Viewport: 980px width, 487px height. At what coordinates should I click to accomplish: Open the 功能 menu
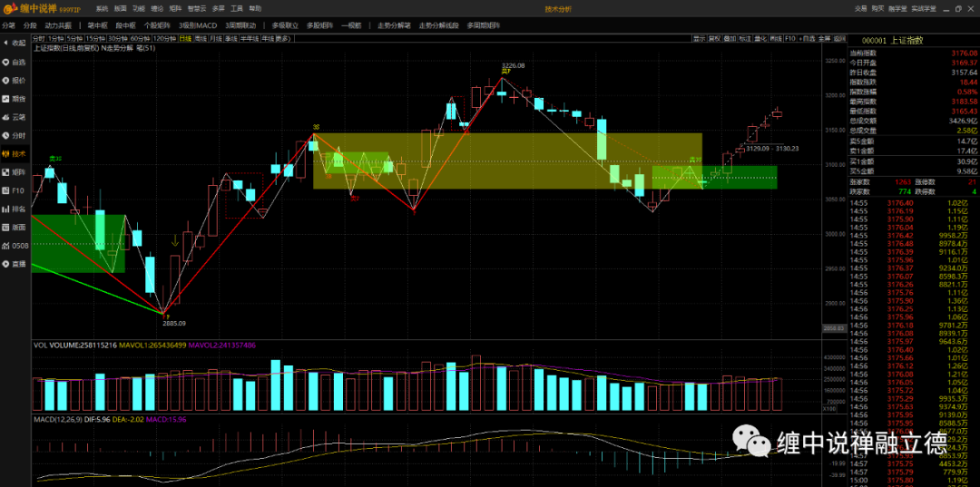(x=139, y=9)
